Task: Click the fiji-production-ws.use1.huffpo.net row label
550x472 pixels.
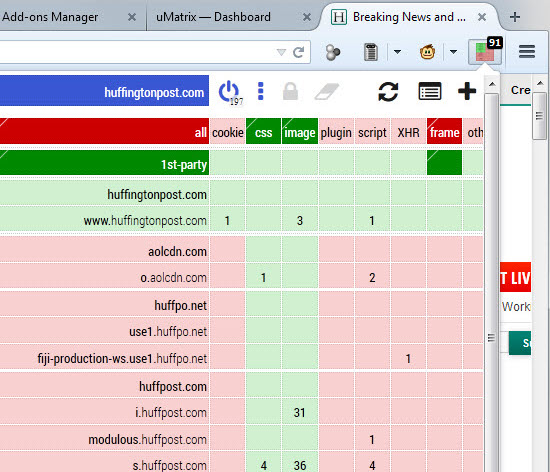Action: [x=105, y=357]
